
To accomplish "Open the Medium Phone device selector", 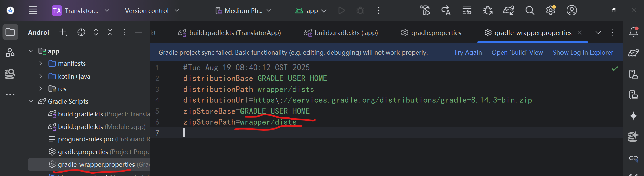I will pos(243,11).
